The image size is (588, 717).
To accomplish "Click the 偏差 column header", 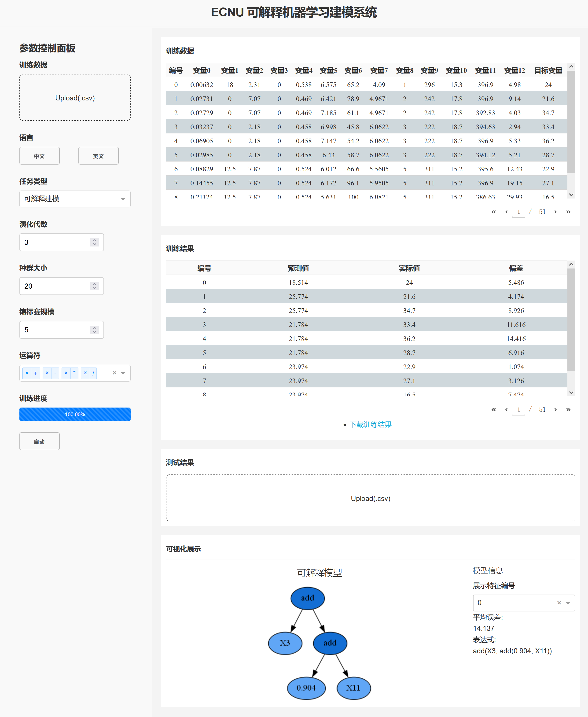I will tap(516, 268).
